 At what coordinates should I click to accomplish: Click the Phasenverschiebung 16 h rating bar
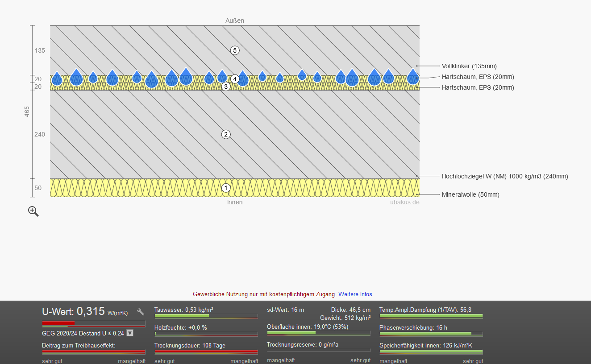431,334
